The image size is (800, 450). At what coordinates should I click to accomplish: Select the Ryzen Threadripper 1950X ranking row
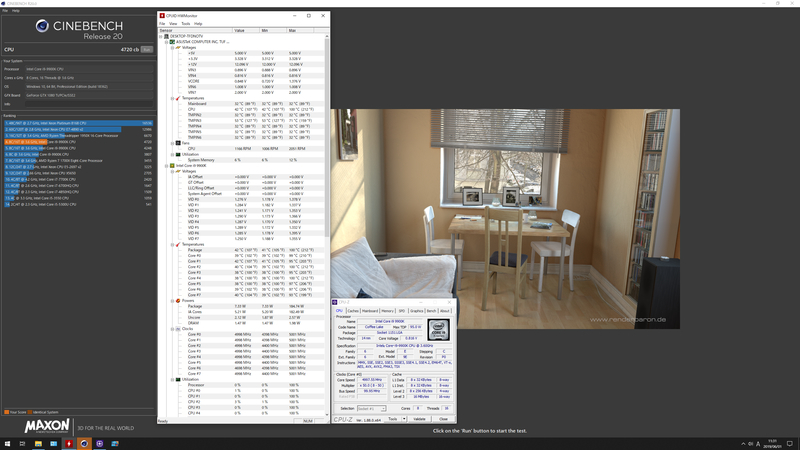click(x=79, y=136)
